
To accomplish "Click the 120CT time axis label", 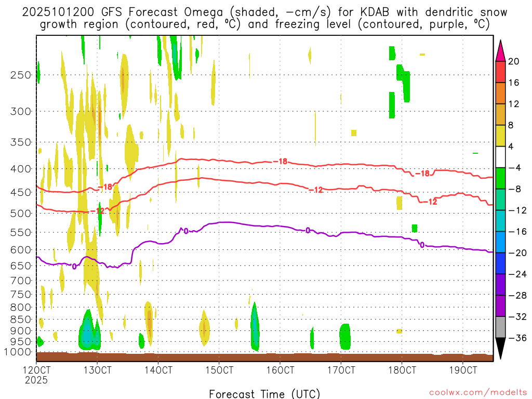I will pos(36,370).
